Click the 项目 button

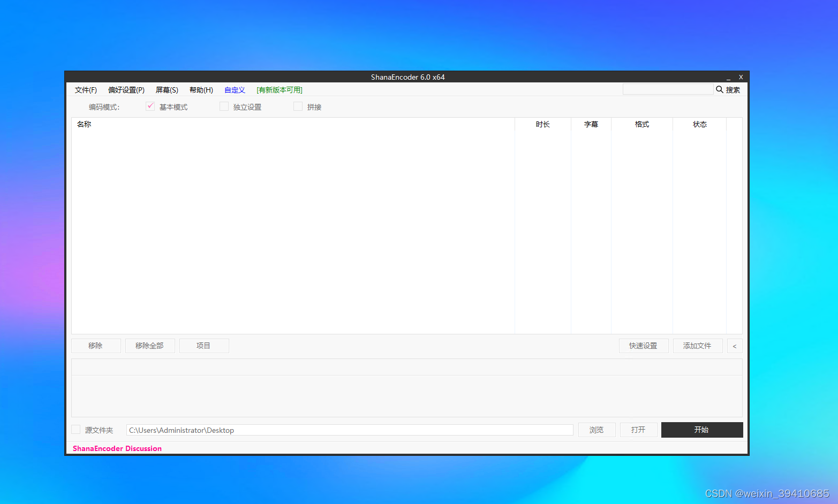tap(204, 346)
